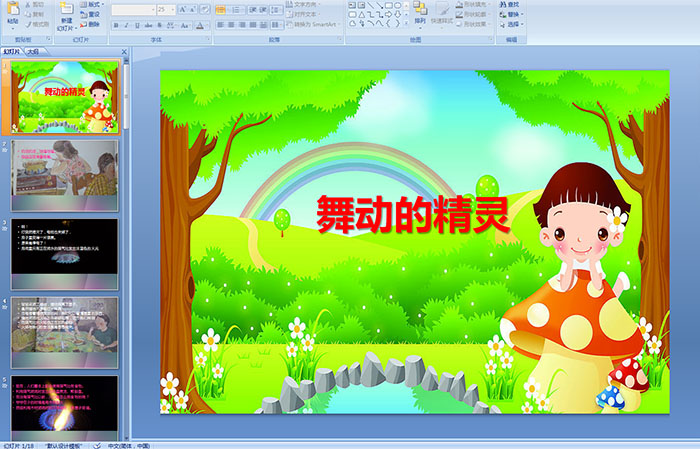Toggle bold formatting
Viewport: 700px width, 449px height.
click(x=115, y=24)
